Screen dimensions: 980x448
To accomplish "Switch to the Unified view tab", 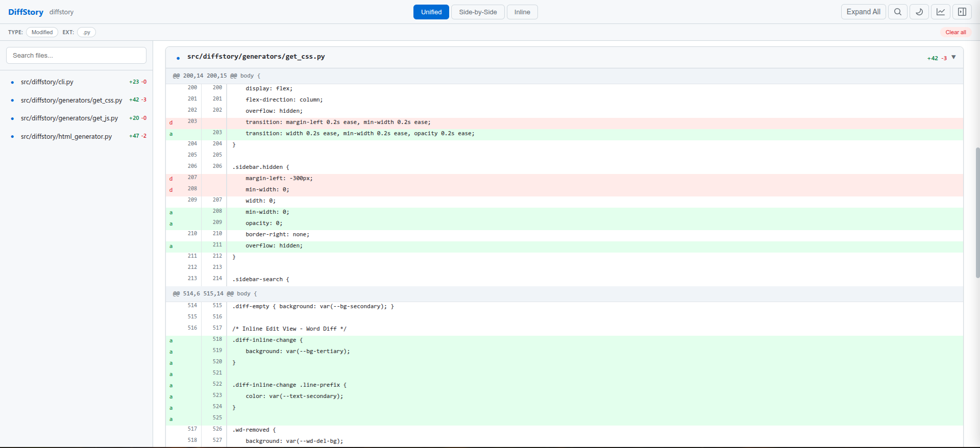I will pos(431,12).
